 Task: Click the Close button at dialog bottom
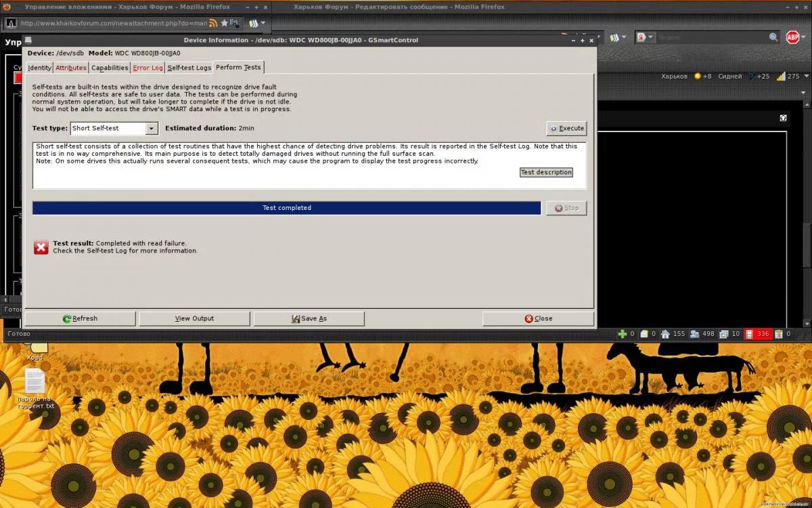538,318
